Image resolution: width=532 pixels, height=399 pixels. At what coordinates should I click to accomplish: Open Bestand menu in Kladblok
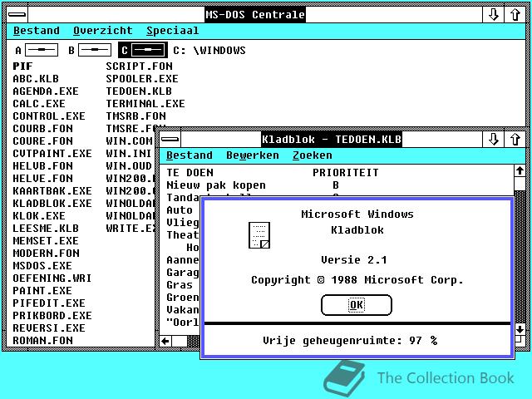(190, 155)
